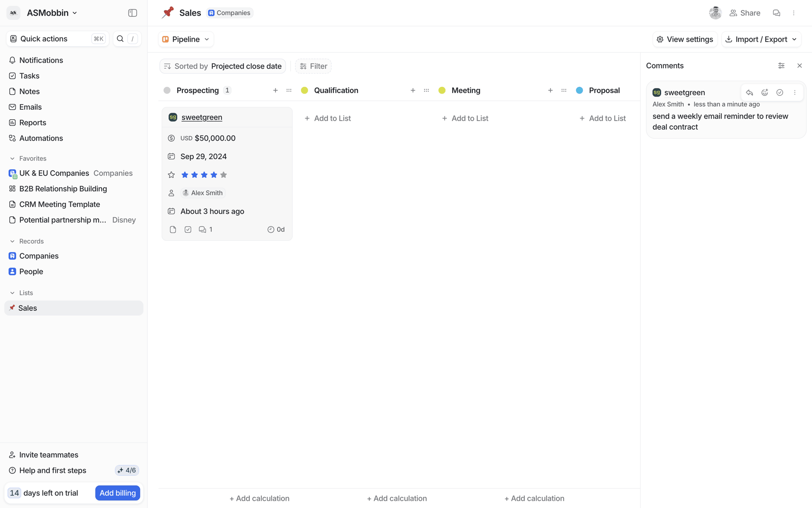This screenshot has width=812, height=508.
Task: Open Prospecting column drag handle menu
Action: click(x=289, y=91)
